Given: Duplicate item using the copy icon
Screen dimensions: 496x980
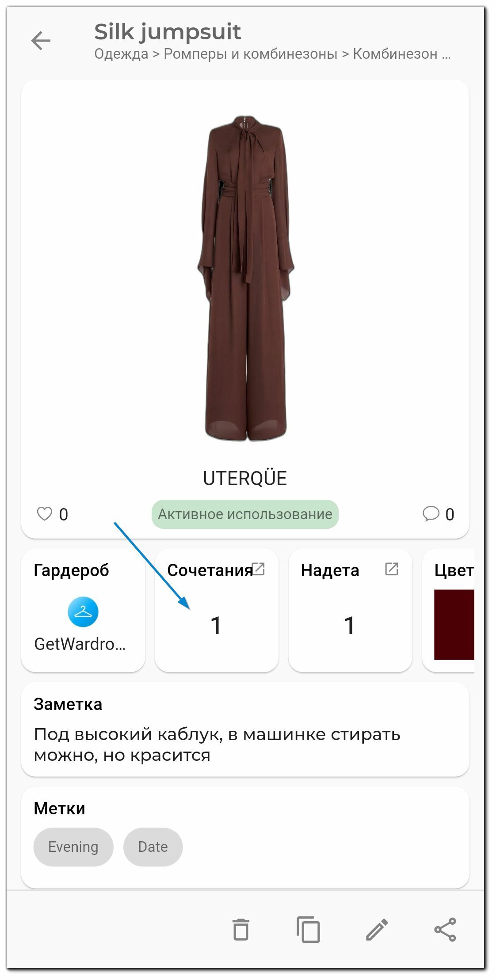Looking at the screenshot, I should 309,929.
